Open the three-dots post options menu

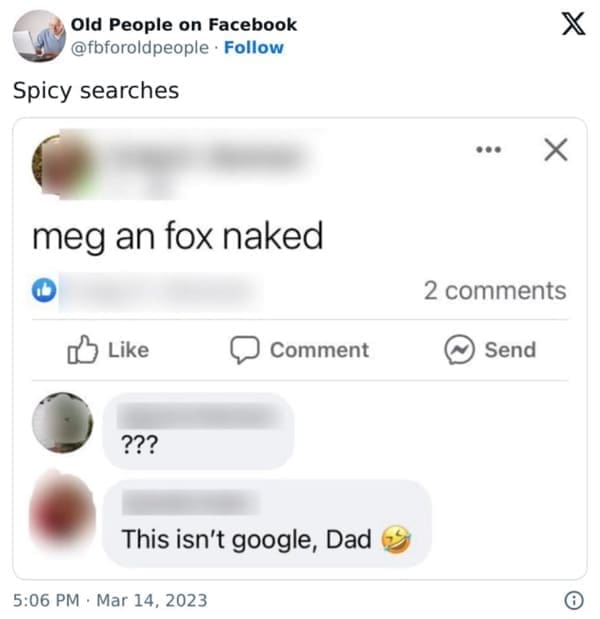point(487,150)
